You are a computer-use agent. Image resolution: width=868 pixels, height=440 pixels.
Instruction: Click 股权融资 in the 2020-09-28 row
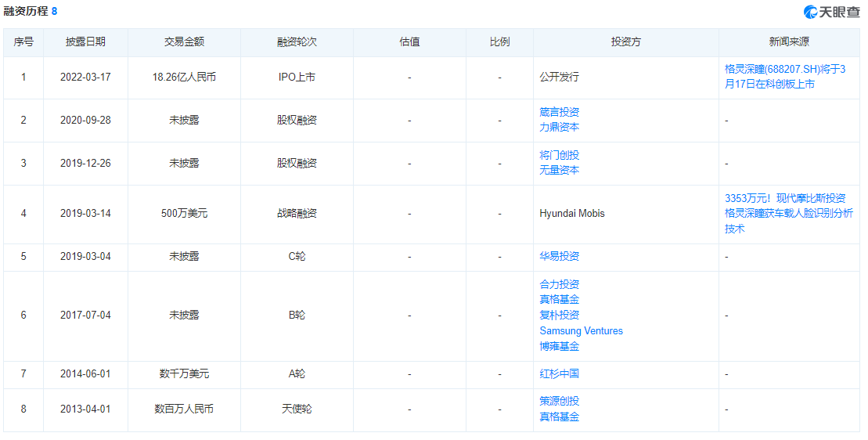point(297,120)
